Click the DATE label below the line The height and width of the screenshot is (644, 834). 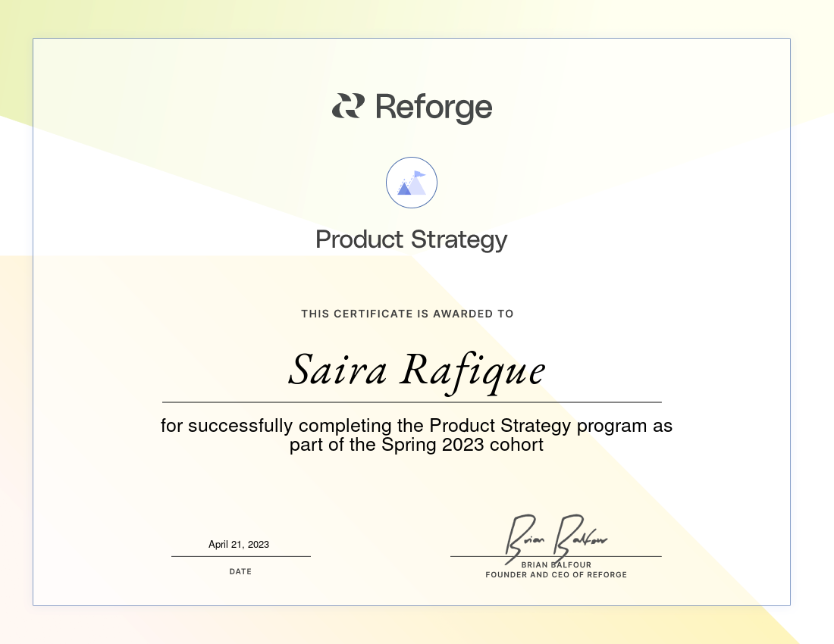coord(240,572)
